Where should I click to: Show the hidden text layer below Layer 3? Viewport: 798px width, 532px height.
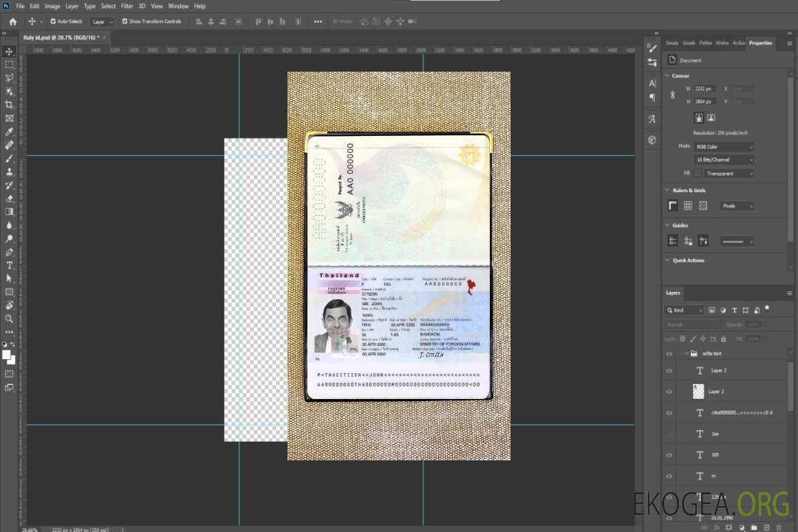point(669,434)
